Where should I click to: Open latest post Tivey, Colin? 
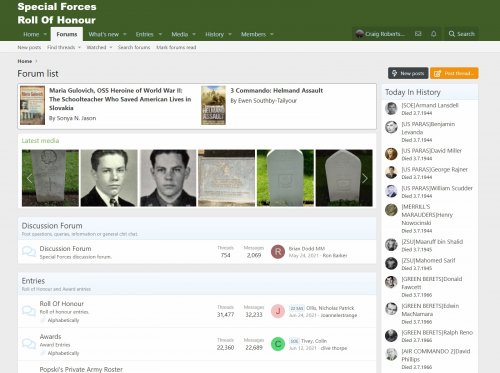314,341
